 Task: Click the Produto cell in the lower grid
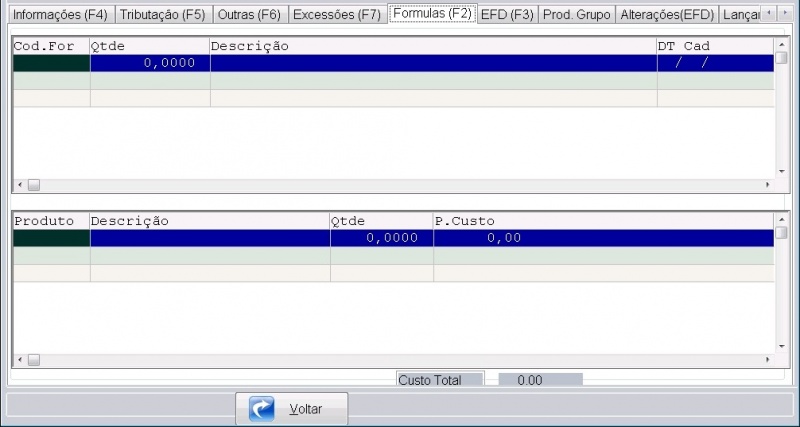click(51, 238)
